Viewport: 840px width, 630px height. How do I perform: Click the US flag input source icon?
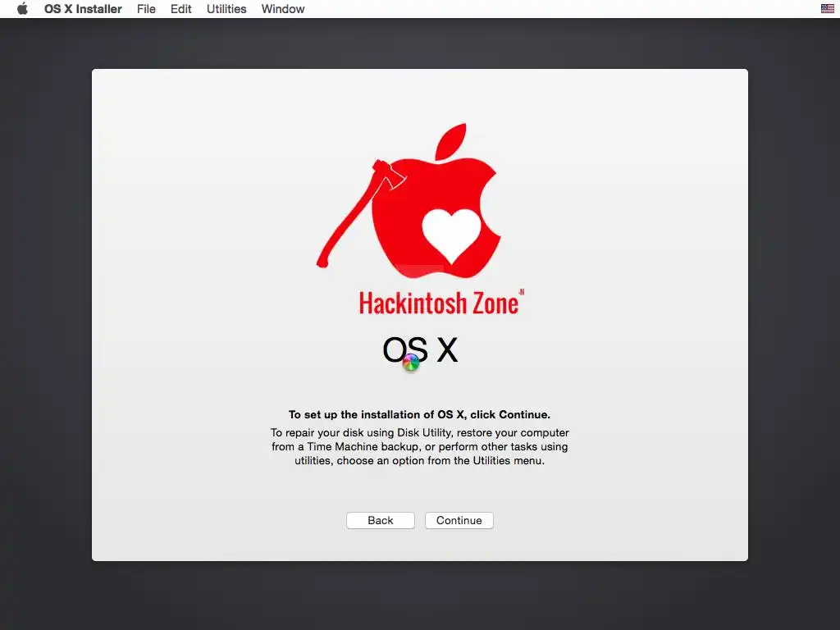click(827, 8)
